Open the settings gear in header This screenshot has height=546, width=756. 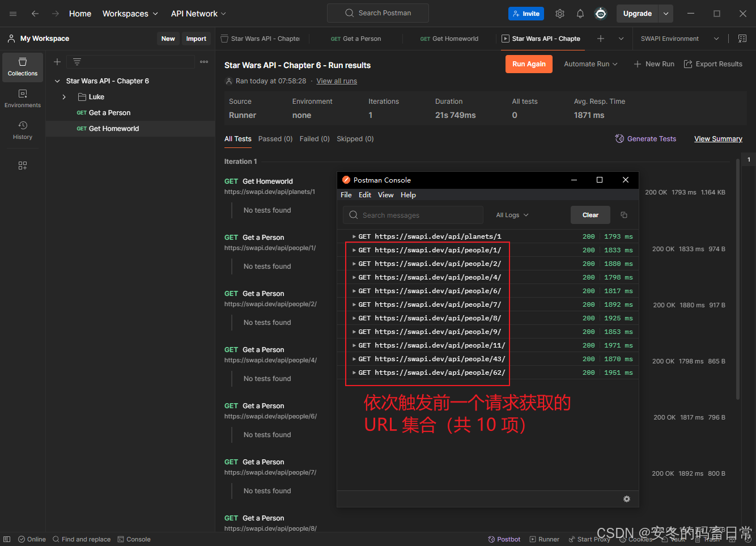[560, 14]
